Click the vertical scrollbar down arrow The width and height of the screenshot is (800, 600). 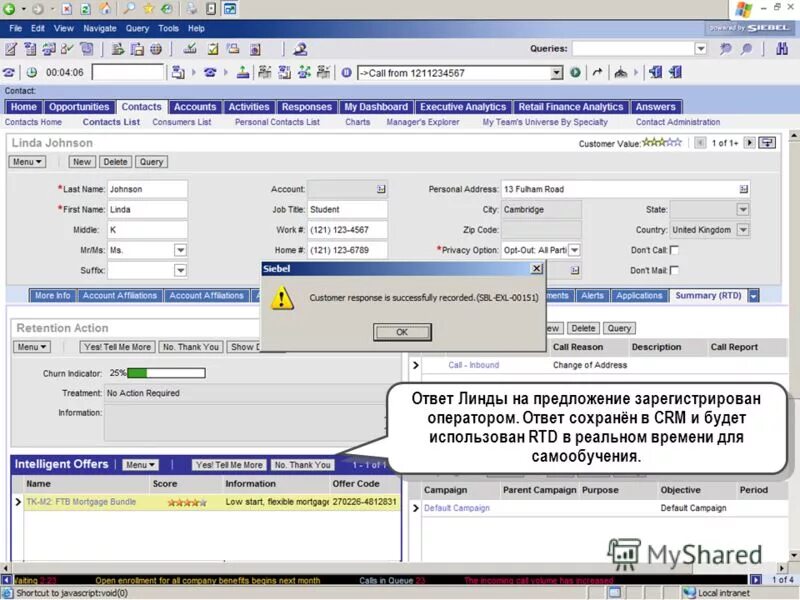click(x=794, y=555)
